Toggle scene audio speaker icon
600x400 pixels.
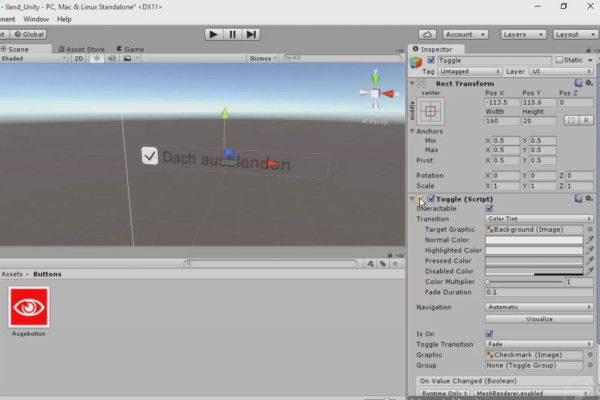(112, 58)
